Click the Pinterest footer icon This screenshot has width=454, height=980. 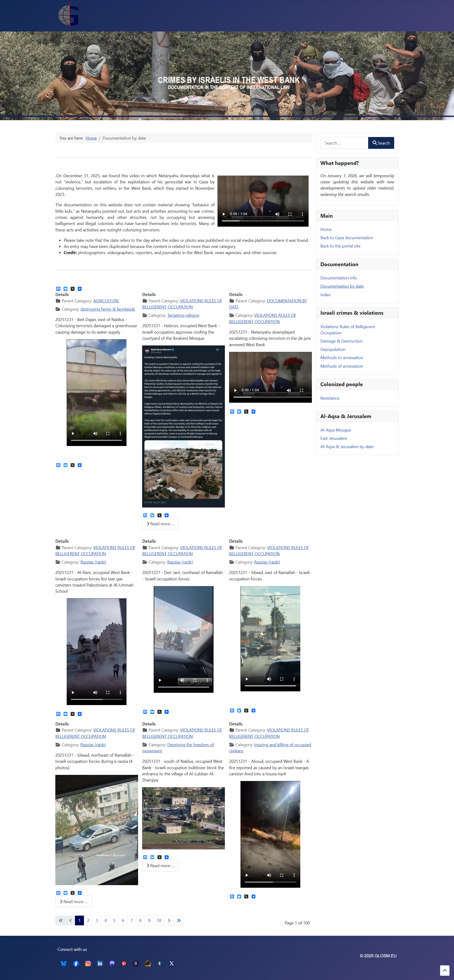[124, 963]
